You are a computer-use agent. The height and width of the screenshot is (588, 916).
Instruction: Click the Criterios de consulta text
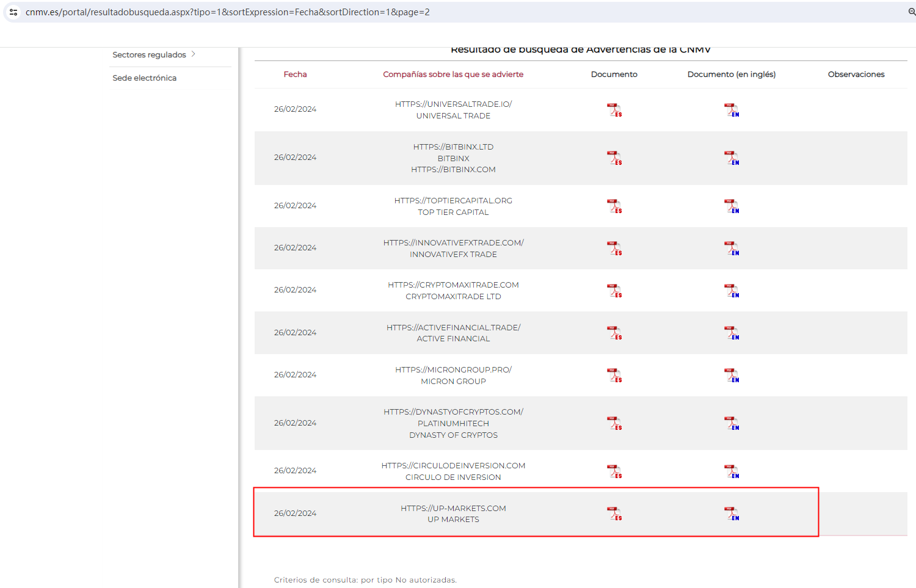click(x=365, y=580)
